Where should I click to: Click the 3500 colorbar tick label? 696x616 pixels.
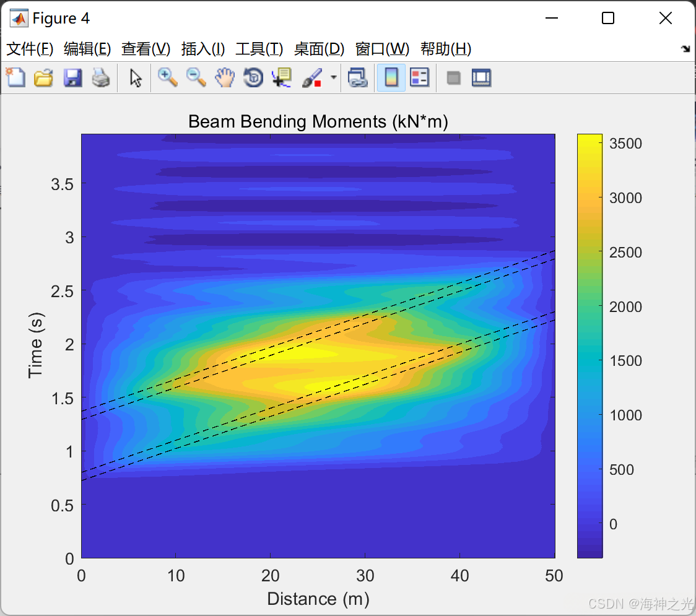[625, 144]
